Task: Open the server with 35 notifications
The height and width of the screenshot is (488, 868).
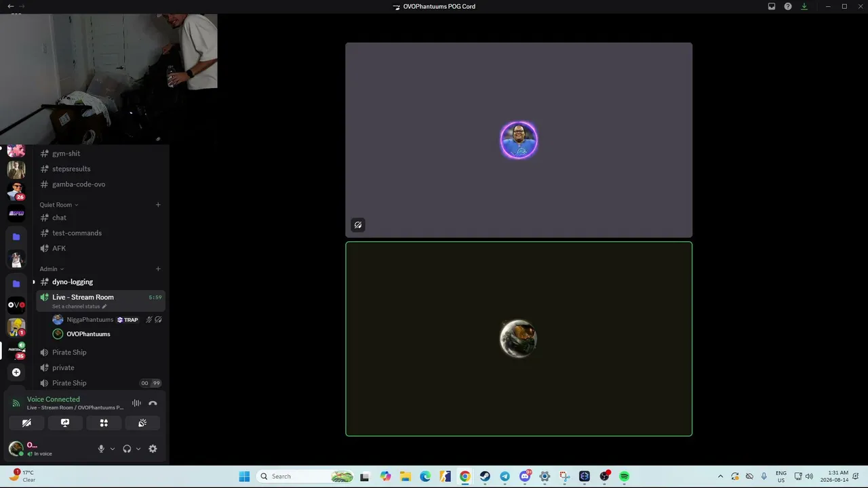Action: pos(16,350)
